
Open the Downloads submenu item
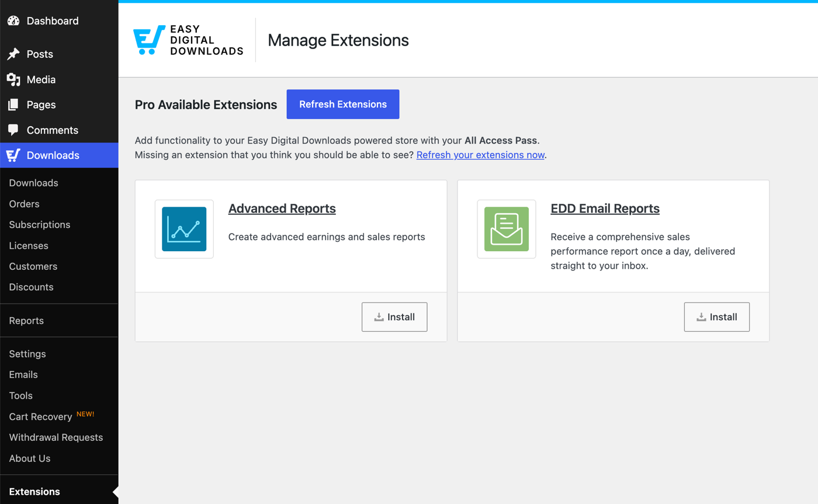coord(34,183)
